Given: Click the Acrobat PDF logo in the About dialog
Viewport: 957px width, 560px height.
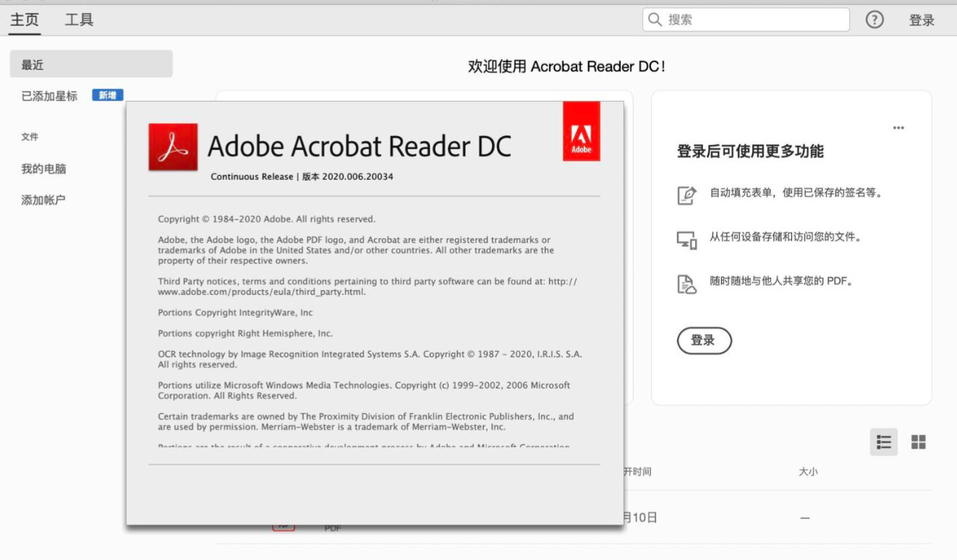Looking at the screenshot, I should click(x=173, y=147).
